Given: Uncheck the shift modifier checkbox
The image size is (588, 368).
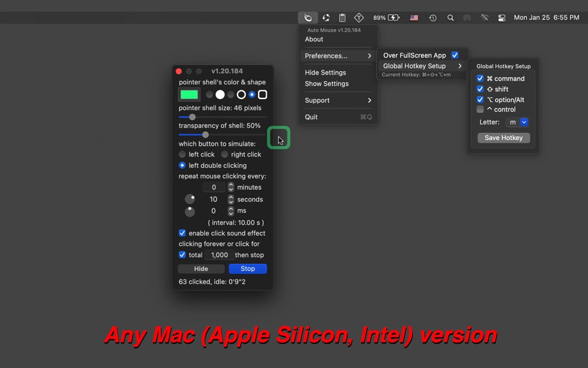Looking at the screenshot, I should tap(480, 89).
